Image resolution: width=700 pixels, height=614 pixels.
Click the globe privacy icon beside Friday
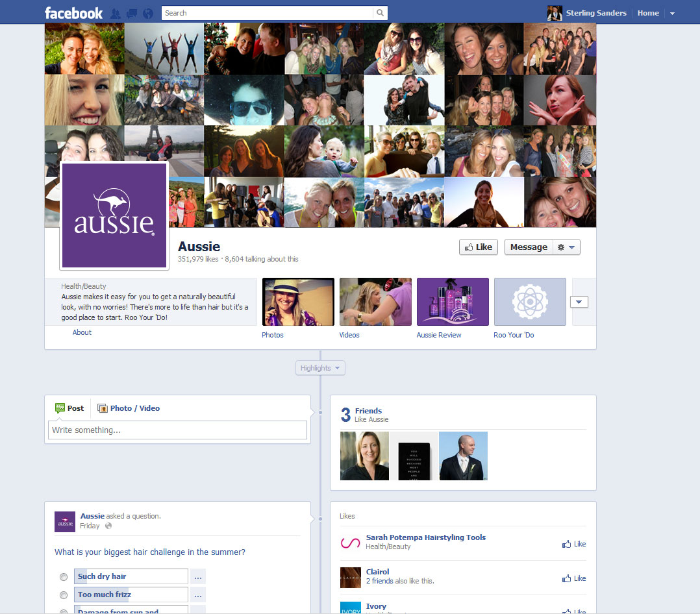pyautogui.click(x=108, y=526)
